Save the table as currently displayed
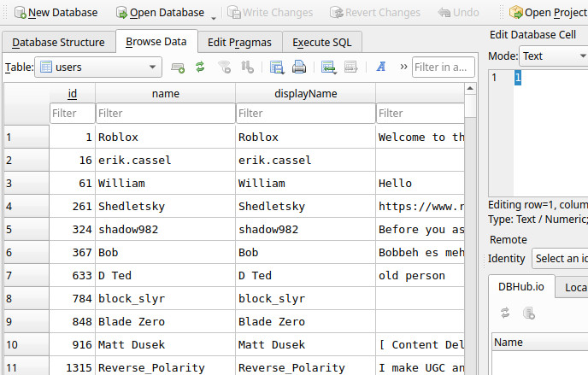Viewport: 588px width, 375px height. pyautogui.click(x=277, y=67)
